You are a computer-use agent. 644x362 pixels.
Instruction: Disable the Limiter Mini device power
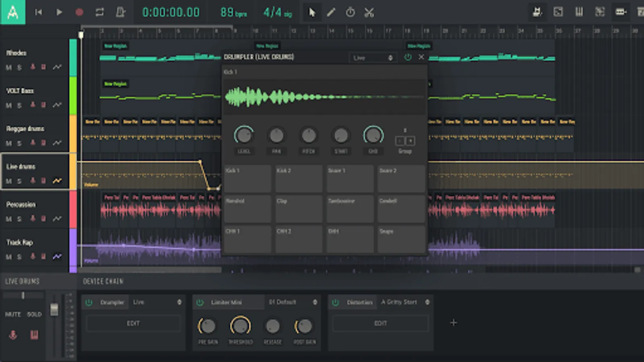[200, 302]
